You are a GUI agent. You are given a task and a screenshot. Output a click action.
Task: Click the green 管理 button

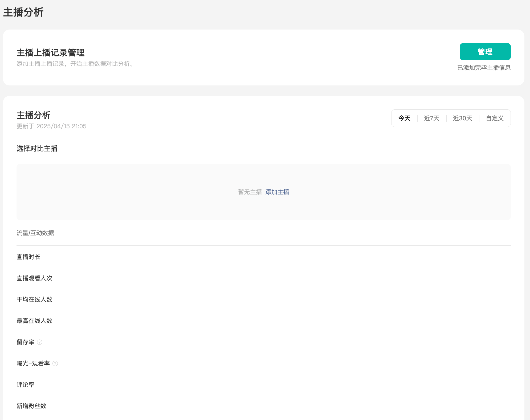click(x=485, y=52)
